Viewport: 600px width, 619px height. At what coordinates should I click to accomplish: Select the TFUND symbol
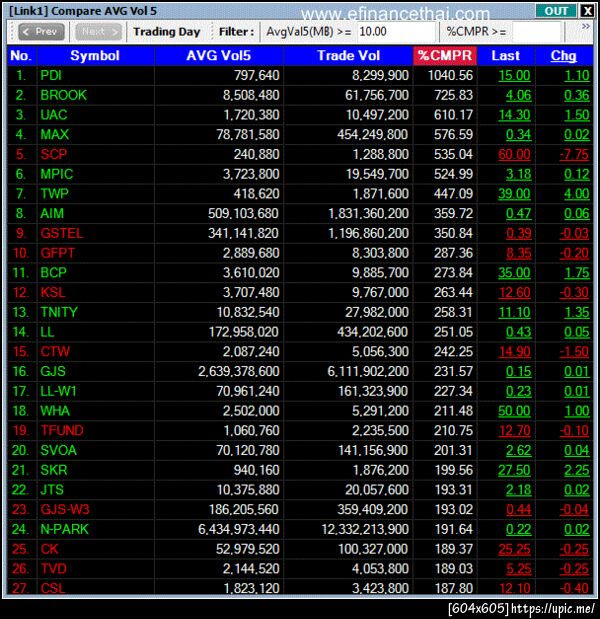pos(62,430)
